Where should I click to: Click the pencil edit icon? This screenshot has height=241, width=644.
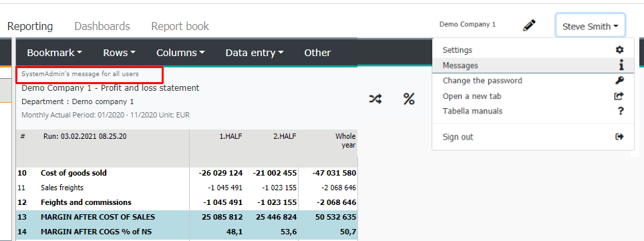529,25
